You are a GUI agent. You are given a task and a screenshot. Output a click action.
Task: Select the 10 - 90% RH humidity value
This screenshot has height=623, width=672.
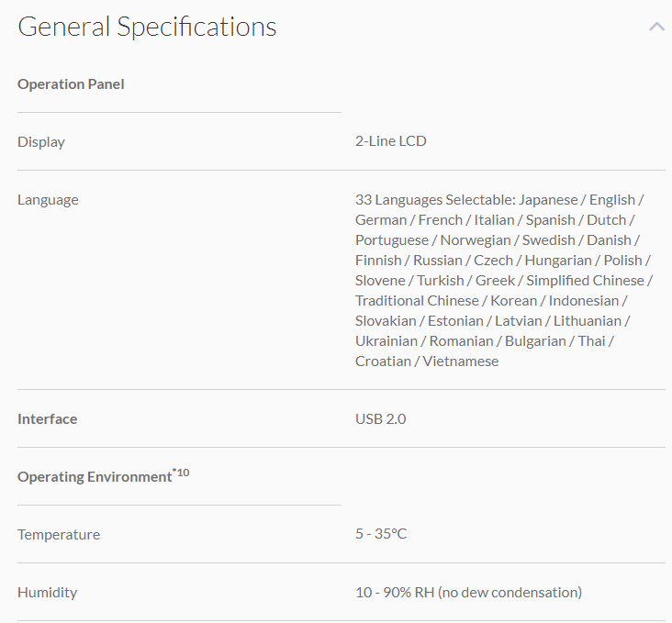(x=468, y=593)
